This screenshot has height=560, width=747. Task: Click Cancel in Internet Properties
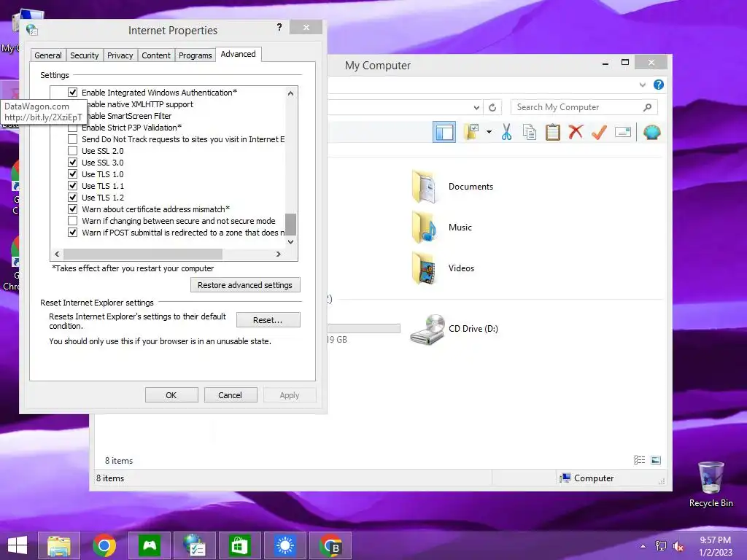click(x=231, y=395)
